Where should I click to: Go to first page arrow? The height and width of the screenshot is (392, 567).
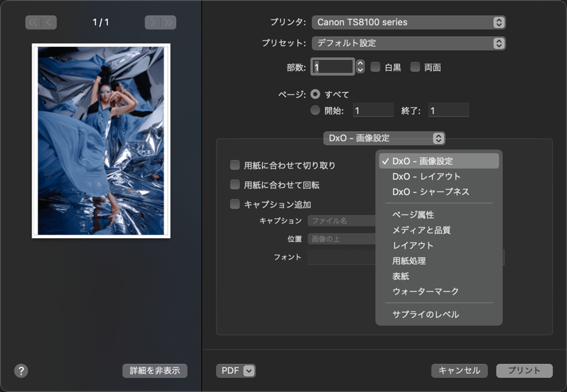[x=33, y=22]
